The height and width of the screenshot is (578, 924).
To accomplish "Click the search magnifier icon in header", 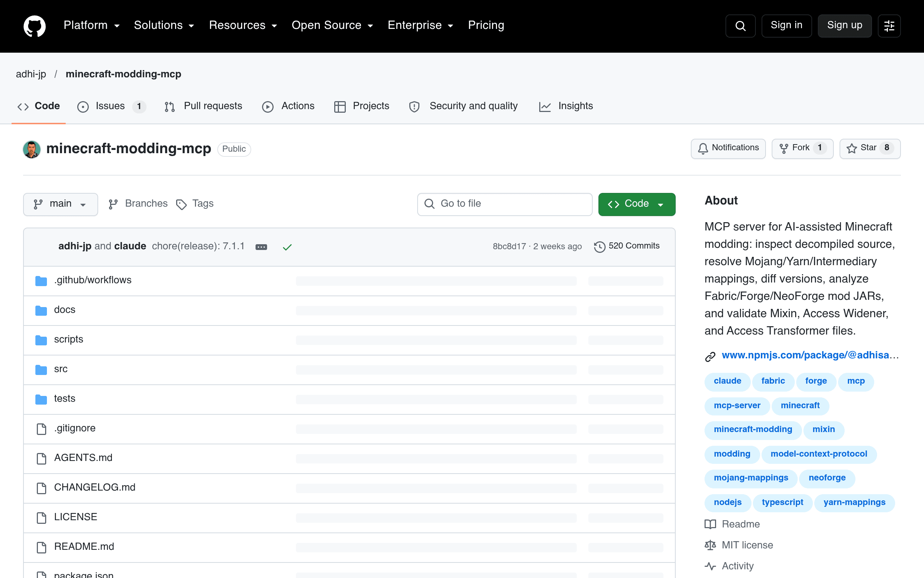I will coord(740,26).
